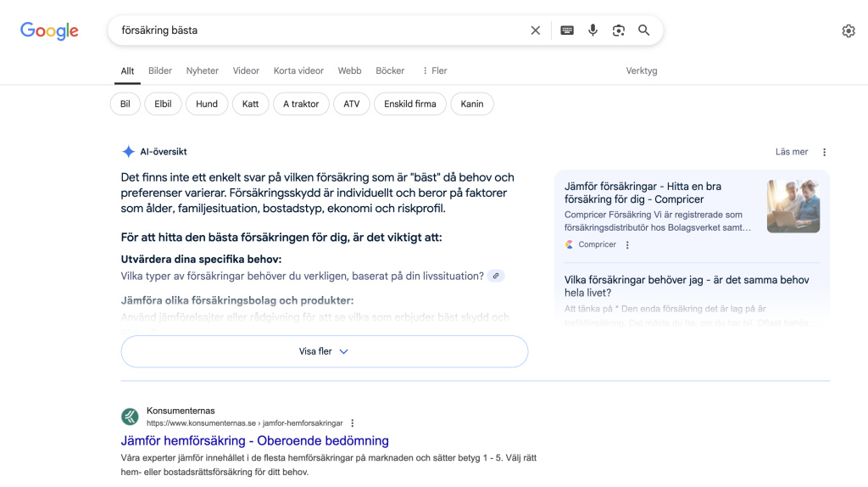Click 'Utvärdera dina specifika behov:' heading
Screen dimensions: 868x487
(x=201, y=260)
